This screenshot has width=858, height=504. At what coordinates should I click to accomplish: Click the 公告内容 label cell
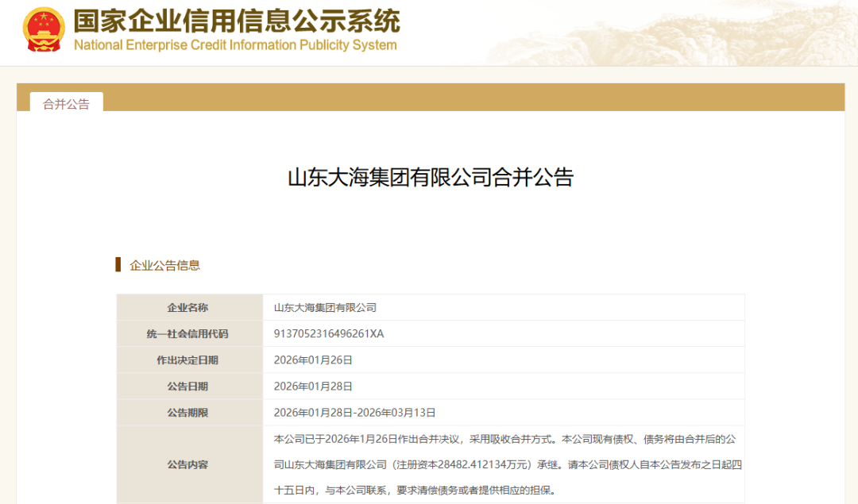189,464
